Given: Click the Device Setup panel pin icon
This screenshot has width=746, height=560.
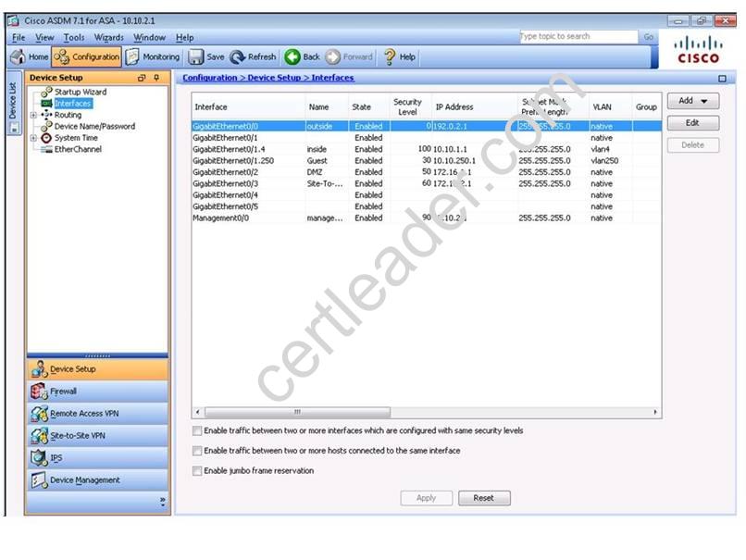Looking at the screenshot, I should pos(156,78).
